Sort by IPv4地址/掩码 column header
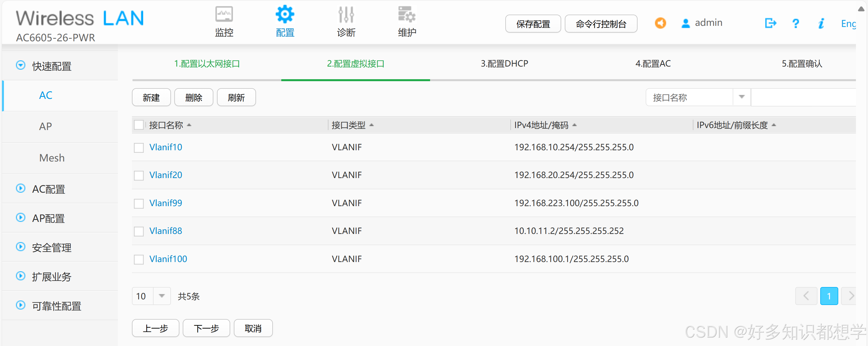The height and width of the screenshot is (346, 868). (541, 125)
